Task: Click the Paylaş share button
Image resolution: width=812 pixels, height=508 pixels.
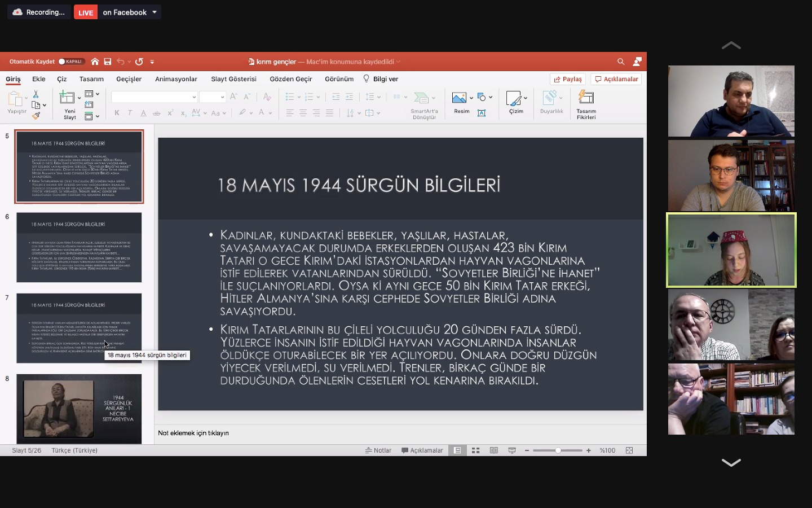Action: [568, 79]
